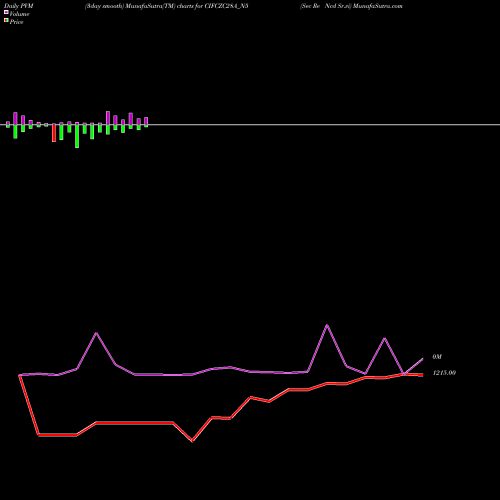Click the Price legend color swatch
The height and width of the screenshot is (500, 500).
6,20
